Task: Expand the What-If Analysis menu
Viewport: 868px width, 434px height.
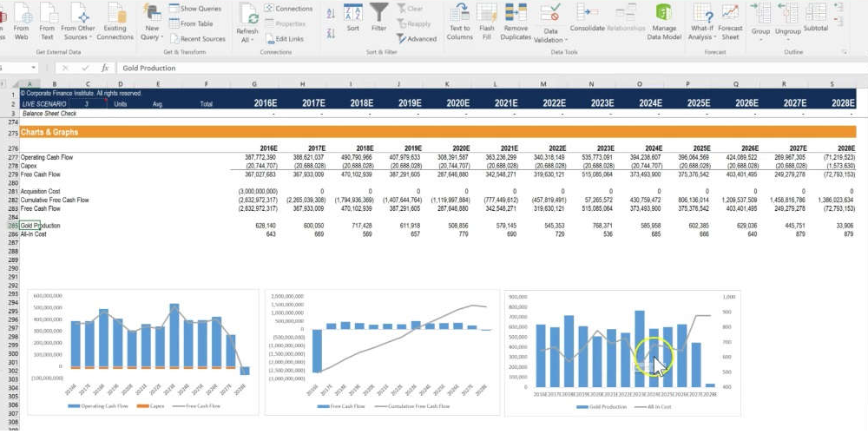Action: coord(700,37)
